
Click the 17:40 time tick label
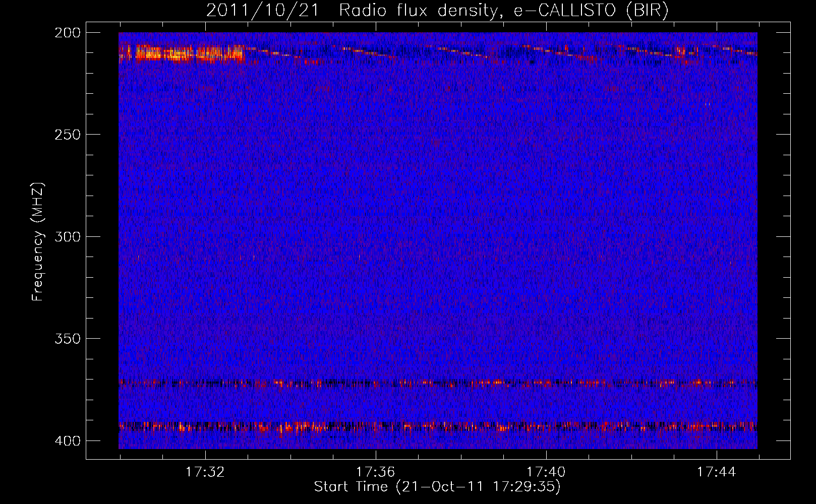[x=546, y=472]
